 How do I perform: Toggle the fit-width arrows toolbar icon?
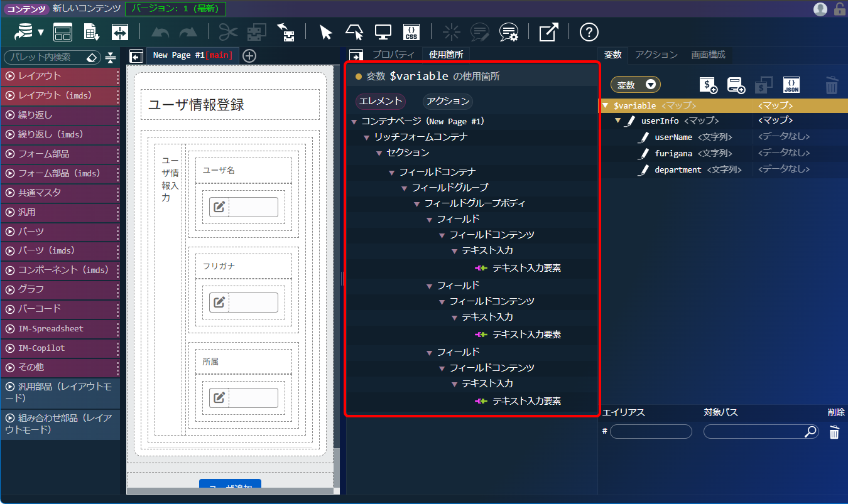click(x=120, y=33)
